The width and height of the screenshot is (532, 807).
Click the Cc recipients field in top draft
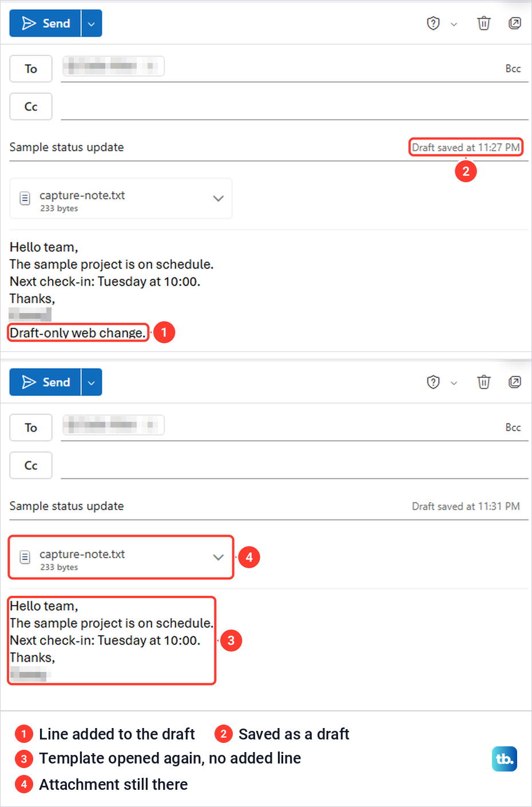(x=295, y=107)
